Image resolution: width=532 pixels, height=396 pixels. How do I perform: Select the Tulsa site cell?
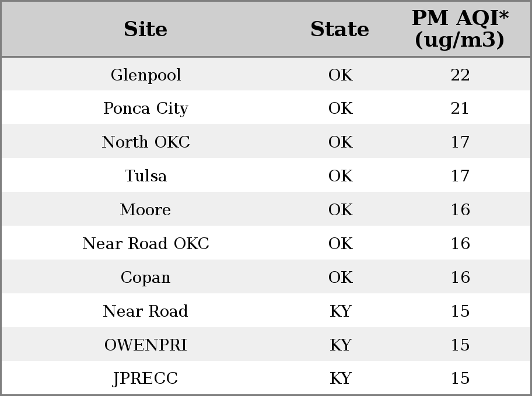(146, 176)
